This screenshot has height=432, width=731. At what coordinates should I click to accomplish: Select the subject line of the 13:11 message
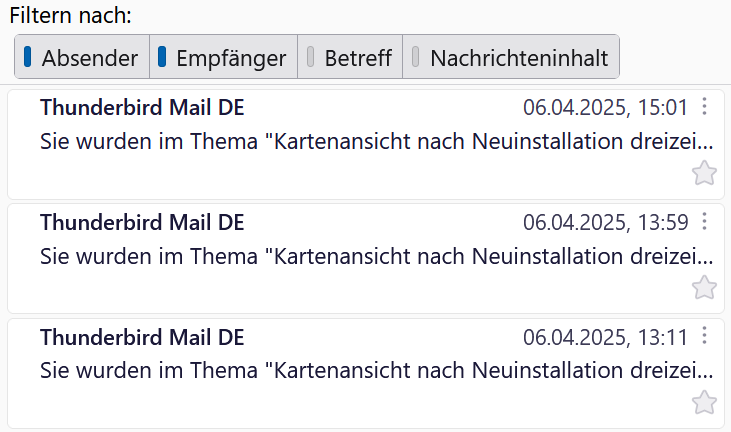coord(377,371)
